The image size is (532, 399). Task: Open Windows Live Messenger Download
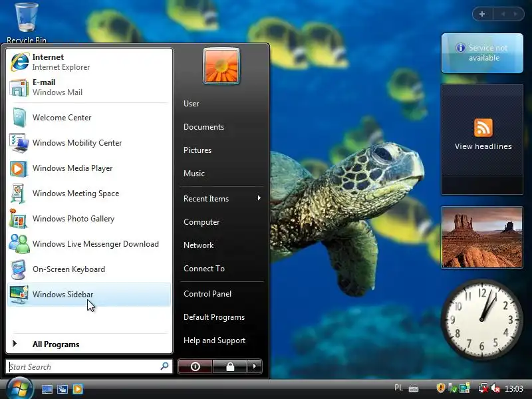click(89, 244)
